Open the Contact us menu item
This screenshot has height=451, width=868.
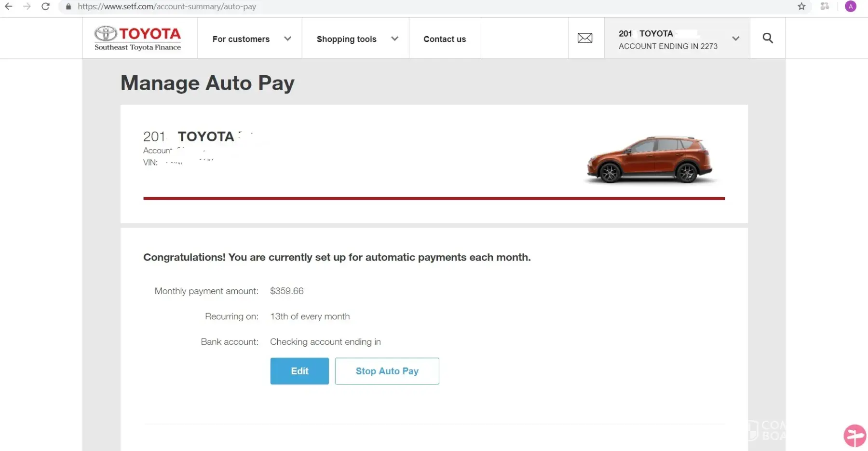coord(445,39)
